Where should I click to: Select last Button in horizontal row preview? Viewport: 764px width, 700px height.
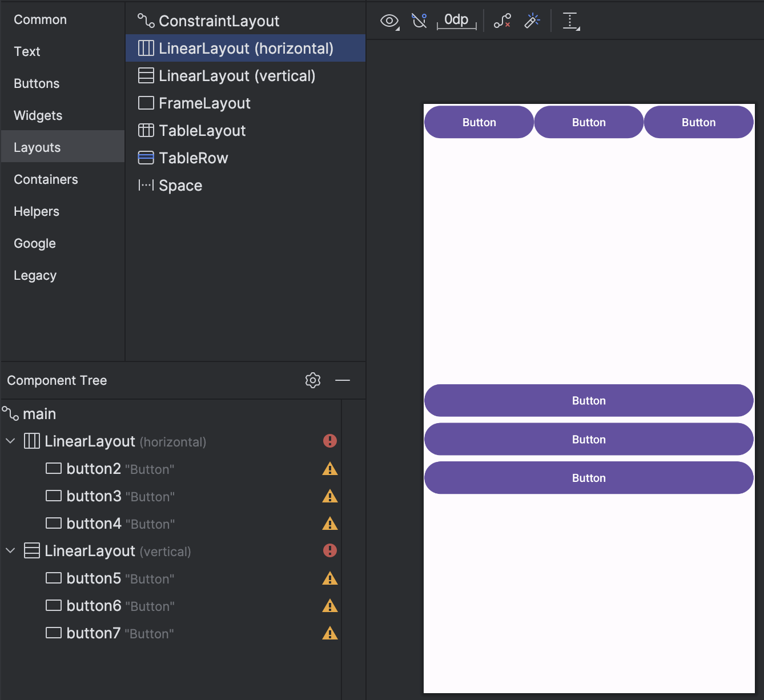click(x=699, y=122)
